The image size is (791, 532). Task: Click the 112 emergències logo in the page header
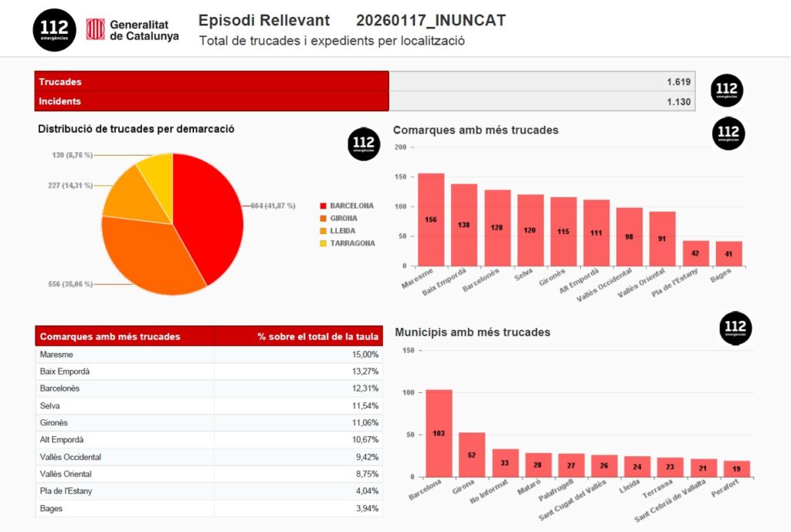pyautogui.click(x=54, y=29)
